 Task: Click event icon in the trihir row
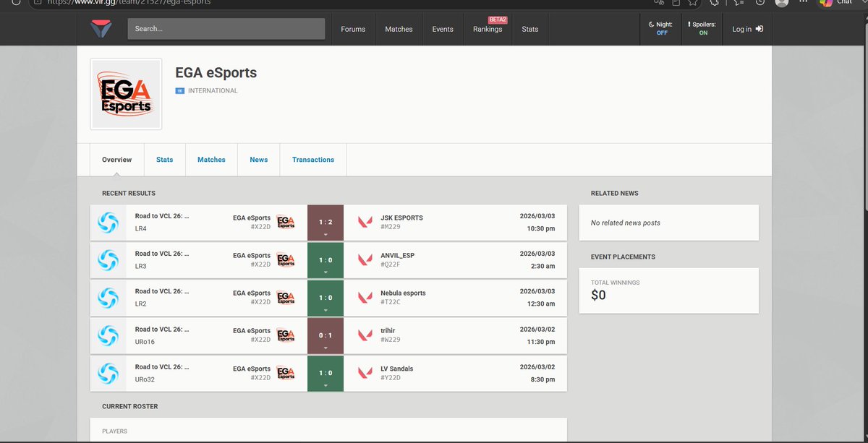tap(108, 335)
